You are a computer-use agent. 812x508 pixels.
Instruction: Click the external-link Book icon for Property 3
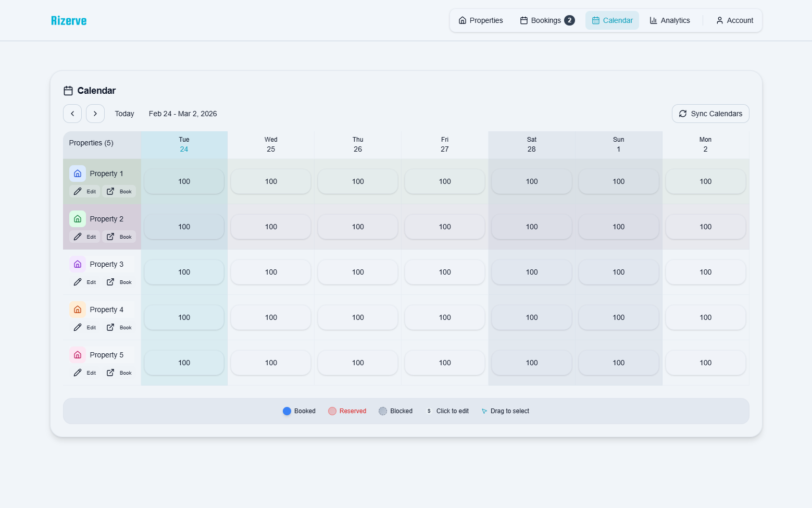110,282
